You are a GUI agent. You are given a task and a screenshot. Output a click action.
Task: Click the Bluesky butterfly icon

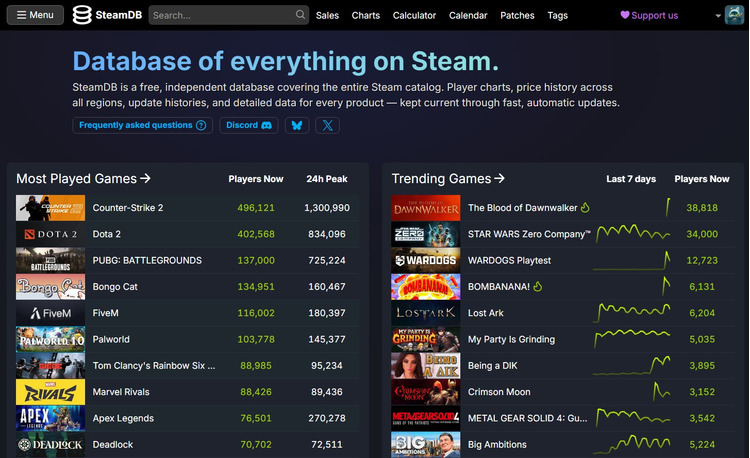coord(297,125)
